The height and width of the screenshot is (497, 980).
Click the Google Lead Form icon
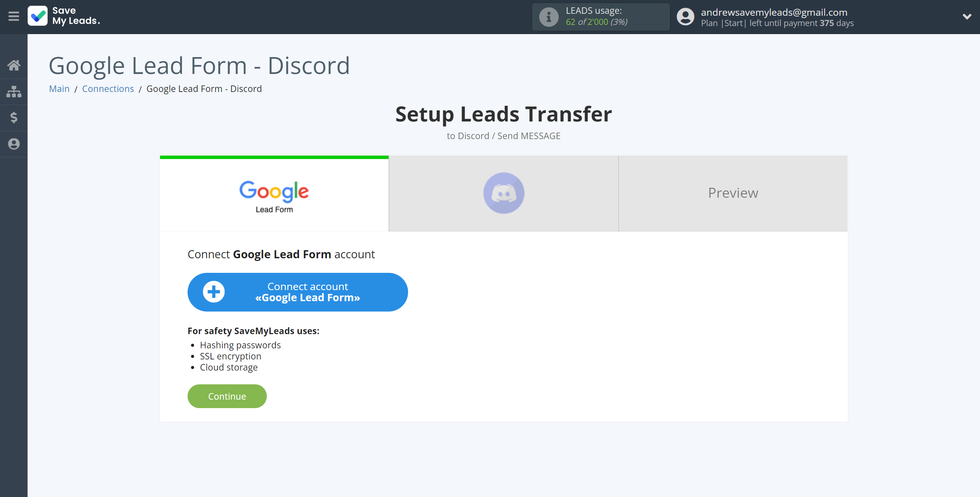click(x=273, y=194)
